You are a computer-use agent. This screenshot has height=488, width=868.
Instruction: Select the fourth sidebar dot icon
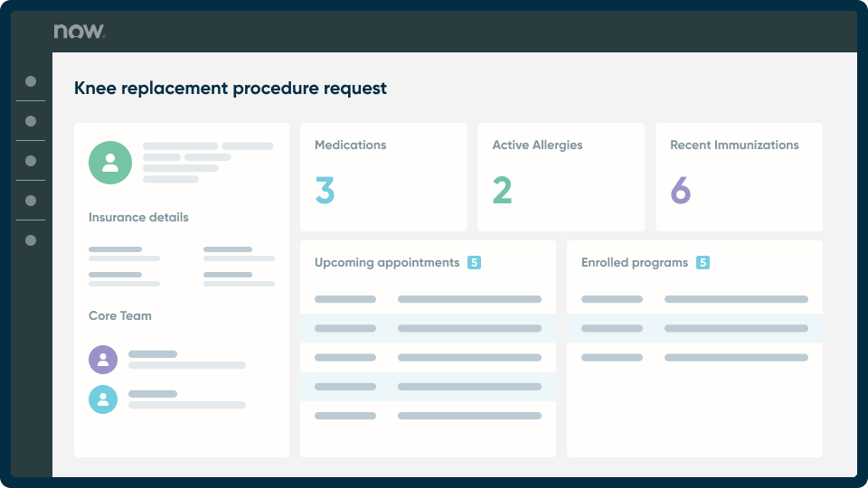(x=31, y=201)
